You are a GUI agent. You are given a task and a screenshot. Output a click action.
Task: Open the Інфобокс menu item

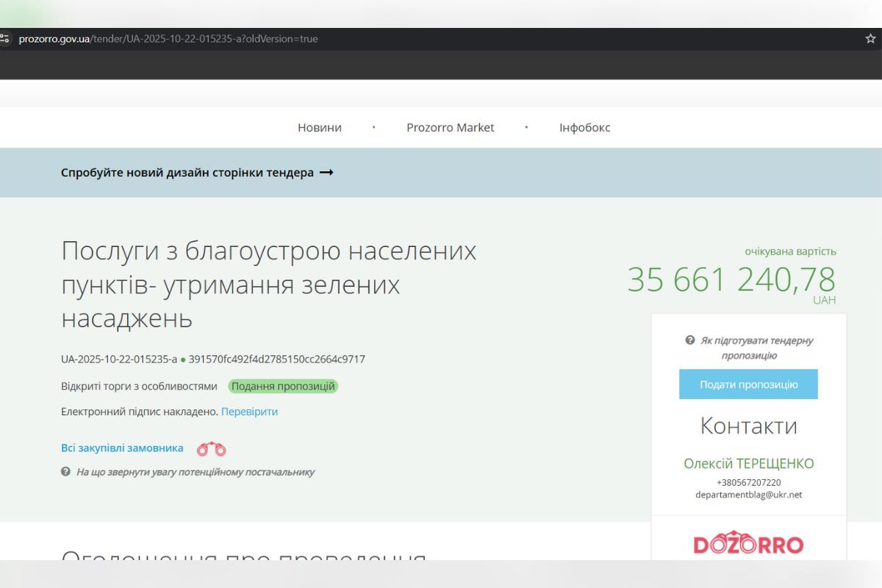tap(584, 128)
